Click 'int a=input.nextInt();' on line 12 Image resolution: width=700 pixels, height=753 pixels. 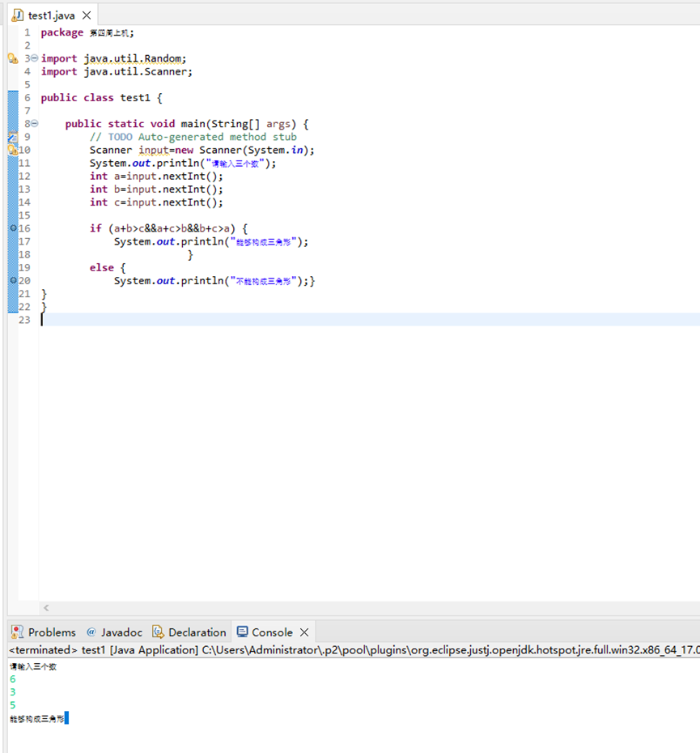(x=156, y=177)
